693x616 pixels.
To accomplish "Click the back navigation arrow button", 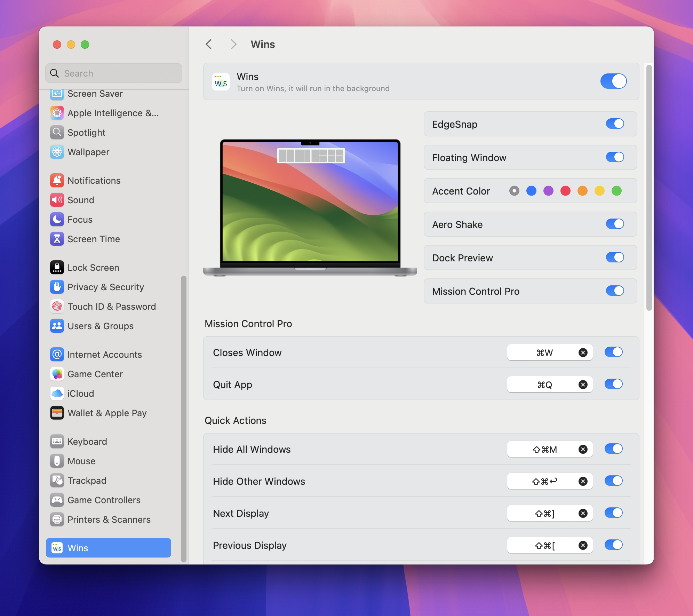I will (209, 44).
